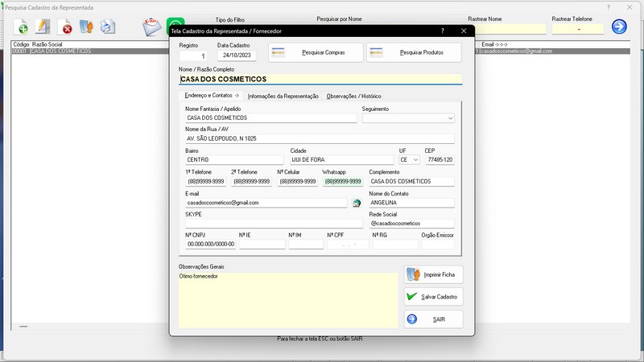Click the Nome do Contato field with ANGELINA
The image size is (644, 362).
coord(411,203)
